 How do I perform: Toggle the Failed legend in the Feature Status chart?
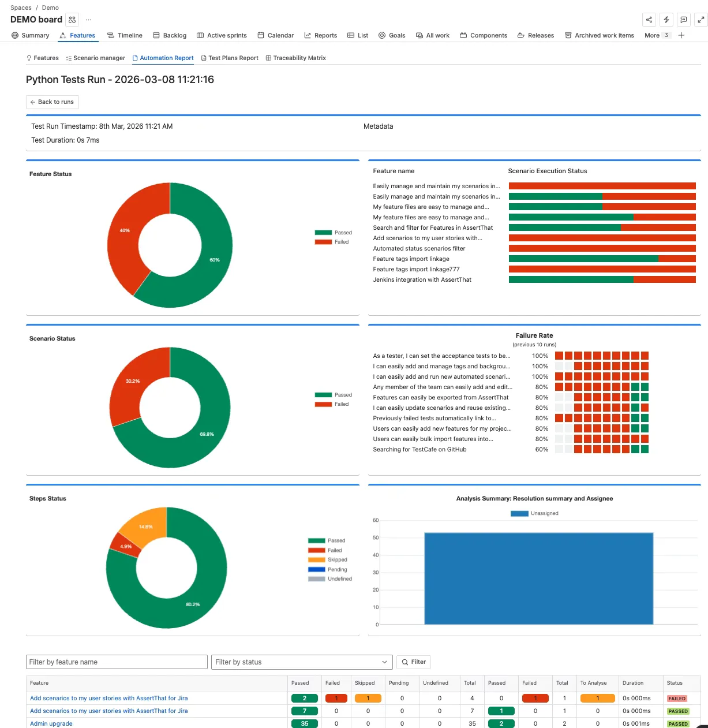pos(332,242)
